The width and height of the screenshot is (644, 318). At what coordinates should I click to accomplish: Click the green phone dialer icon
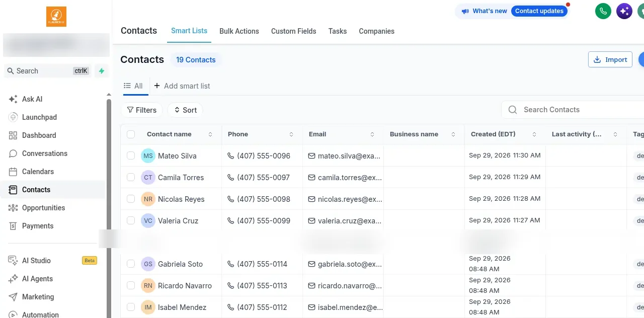point(603,11)
